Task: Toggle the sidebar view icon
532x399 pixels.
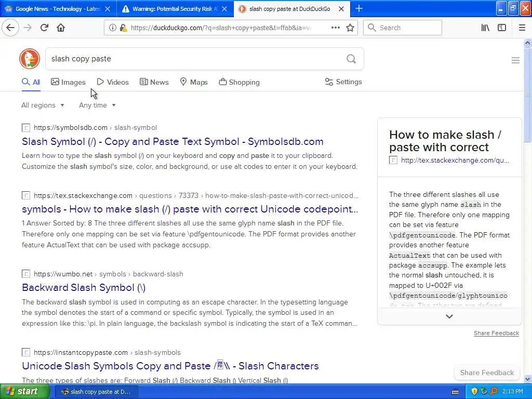Action: click(502, 28)
